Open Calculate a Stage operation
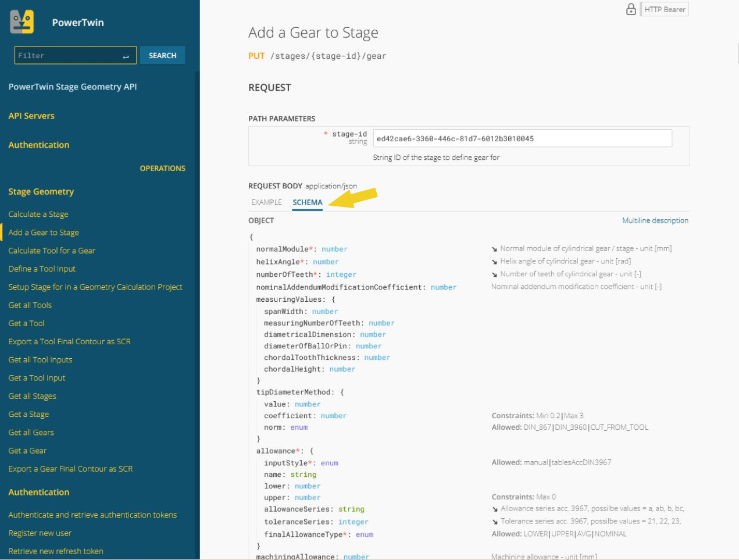 point(38,214)
